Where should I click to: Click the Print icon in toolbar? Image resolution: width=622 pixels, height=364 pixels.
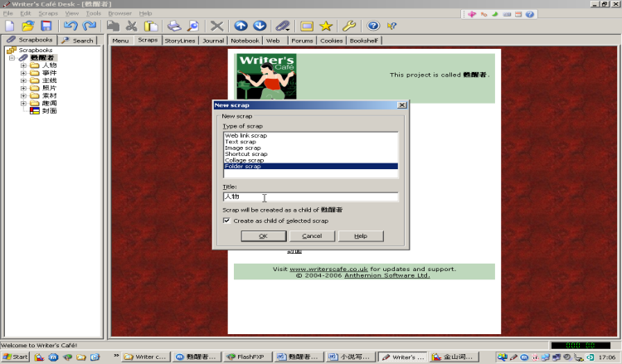174,27
